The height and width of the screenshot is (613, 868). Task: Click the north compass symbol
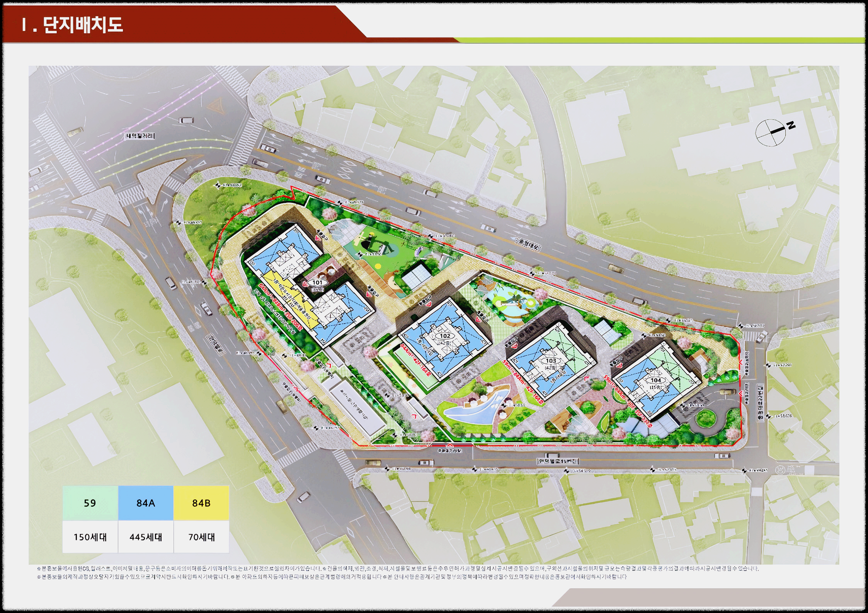[x=771, y=132]
